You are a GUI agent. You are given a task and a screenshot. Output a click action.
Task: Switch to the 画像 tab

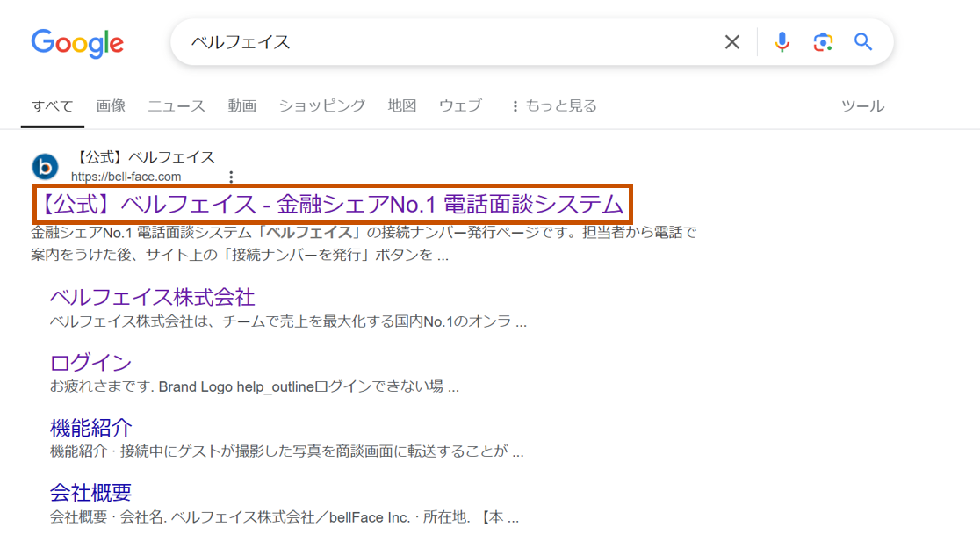[x=111, y=105]
